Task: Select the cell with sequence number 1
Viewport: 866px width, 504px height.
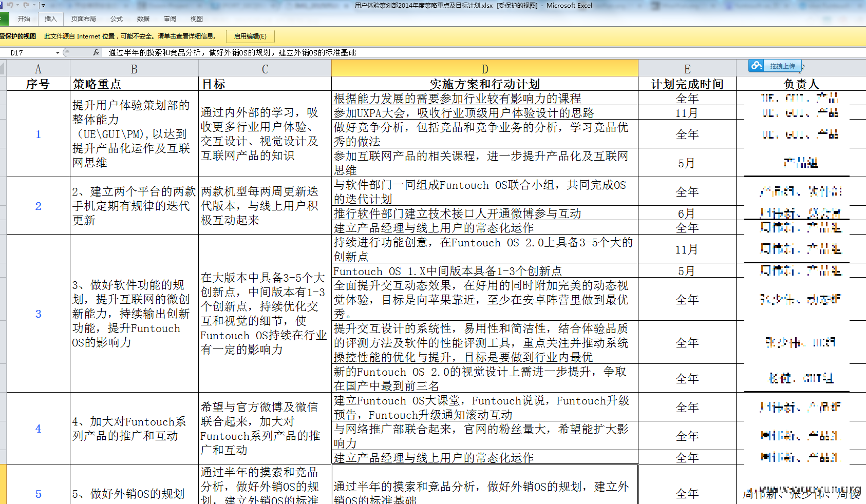Action: point(38,134)
